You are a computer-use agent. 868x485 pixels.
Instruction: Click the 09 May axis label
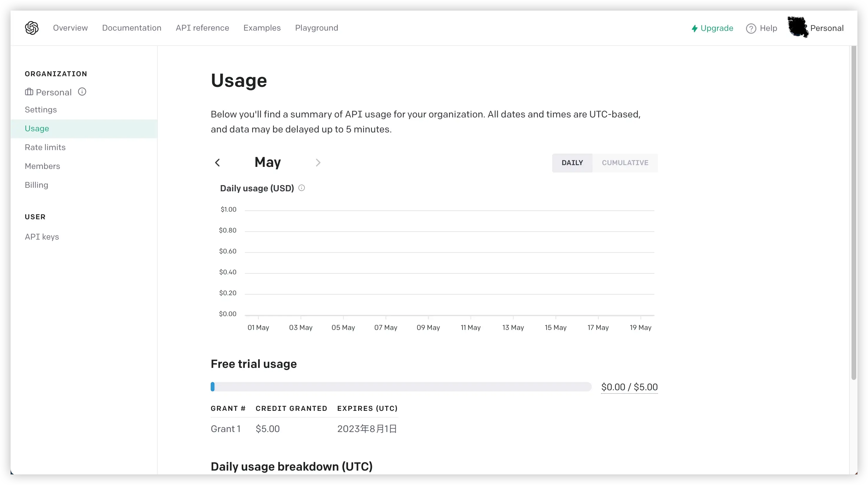point(428,328)
